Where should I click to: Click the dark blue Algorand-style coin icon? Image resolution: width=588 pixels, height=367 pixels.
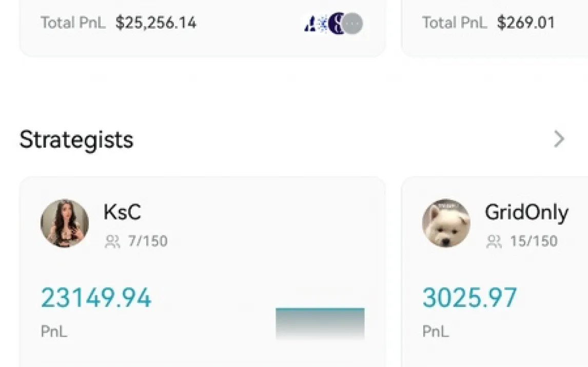[x=310, y=24]
